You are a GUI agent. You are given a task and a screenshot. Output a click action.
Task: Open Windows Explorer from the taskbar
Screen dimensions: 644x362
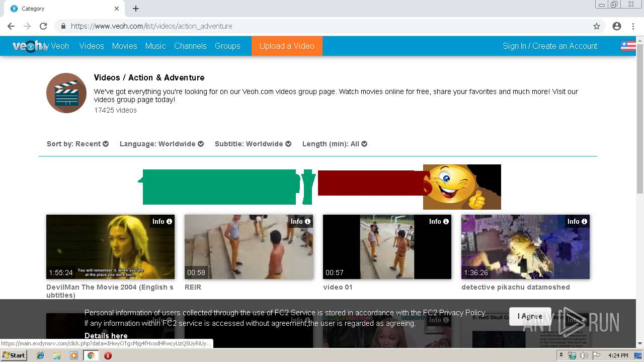click(57, 355)
